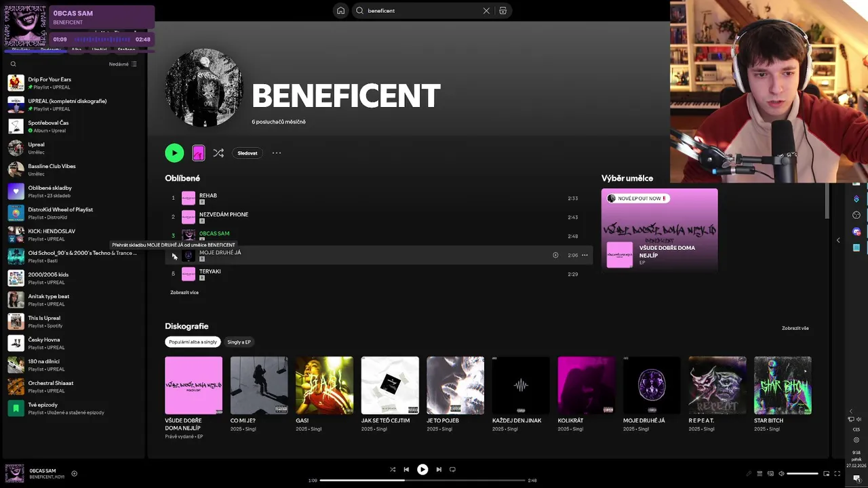Open the queue icon in player bar

tap(759, 474)
